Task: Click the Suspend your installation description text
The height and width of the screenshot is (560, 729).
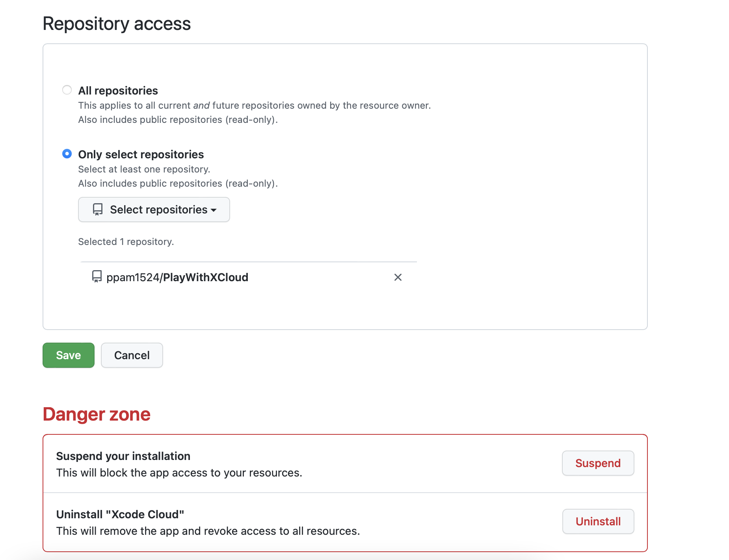Action: (x=179, y=473)
